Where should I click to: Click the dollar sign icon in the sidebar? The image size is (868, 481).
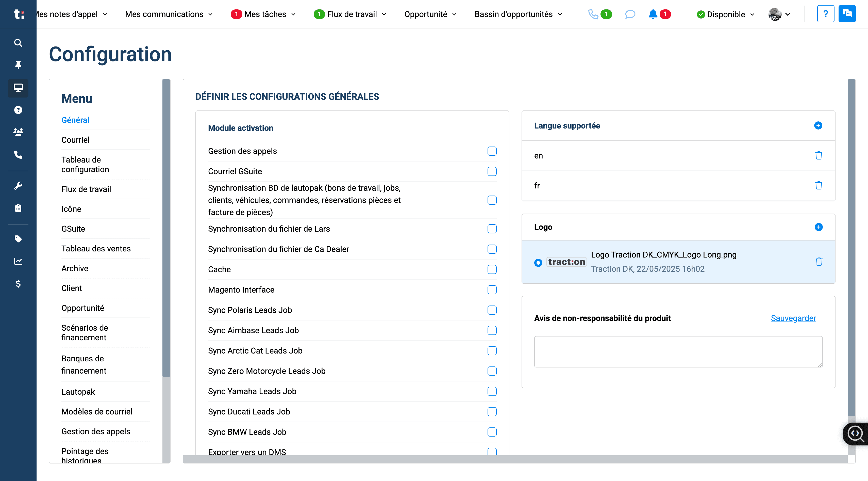(18, 283)
